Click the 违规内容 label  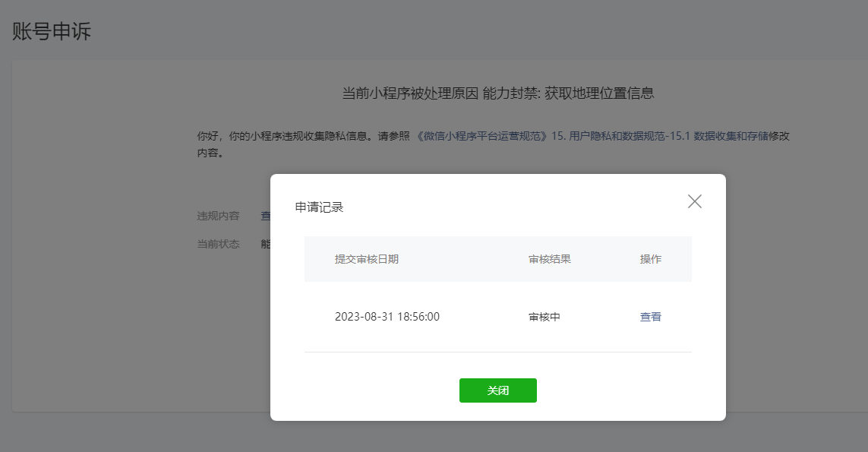point(218,216)
